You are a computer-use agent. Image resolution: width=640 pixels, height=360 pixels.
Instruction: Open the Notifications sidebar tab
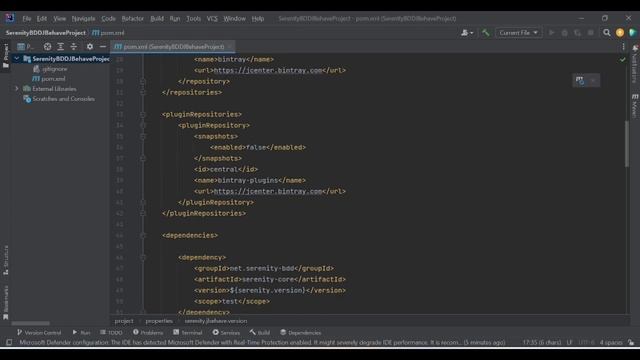[x=635, y=63]
